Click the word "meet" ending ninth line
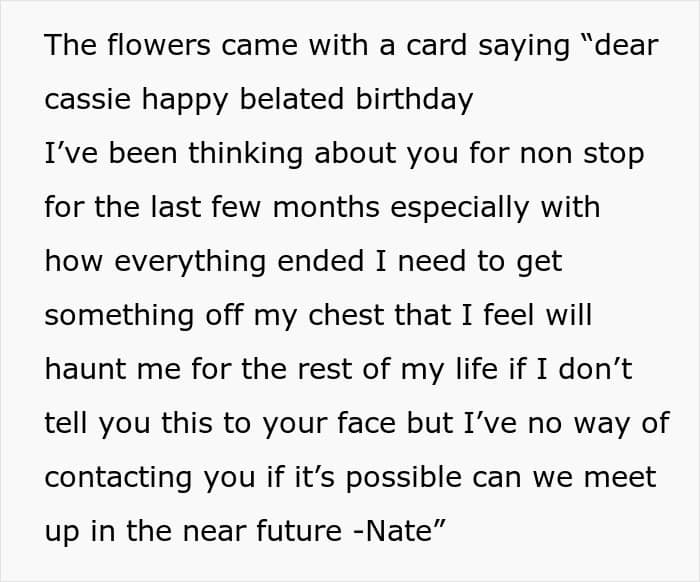Screen dimensions: 700x582 click(x=620, y=477)
